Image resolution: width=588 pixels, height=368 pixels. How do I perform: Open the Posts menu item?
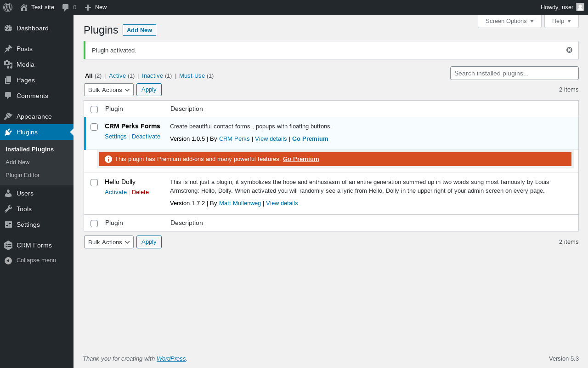(x=37, y=49)
